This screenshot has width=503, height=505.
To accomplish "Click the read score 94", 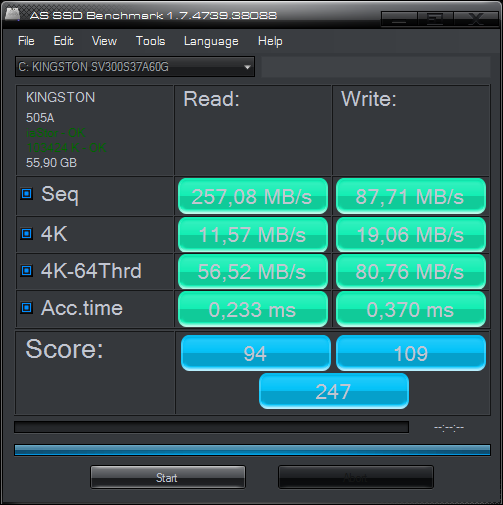I will [256, 353].
